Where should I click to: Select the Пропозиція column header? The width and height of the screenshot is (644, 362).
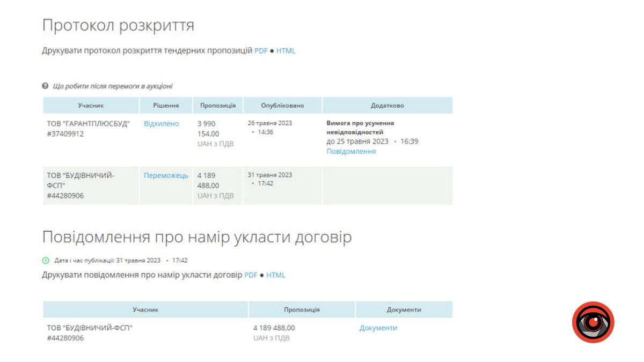pyautogui.click(x=217, y=105)
